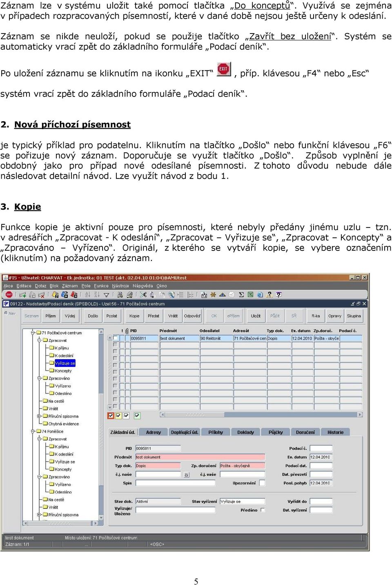Click the Předmět field in the detail form
This screenshot has width=392, height=585.
pos(200,457)
